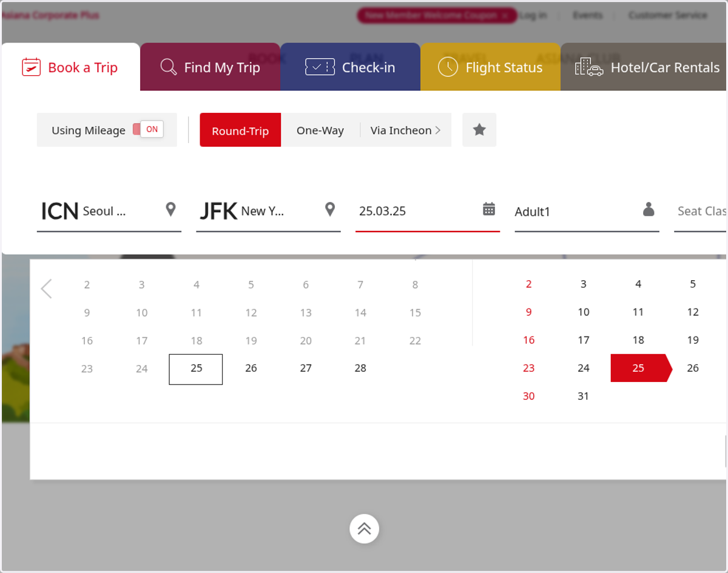Select One-Way option

(x=320, y=130)
